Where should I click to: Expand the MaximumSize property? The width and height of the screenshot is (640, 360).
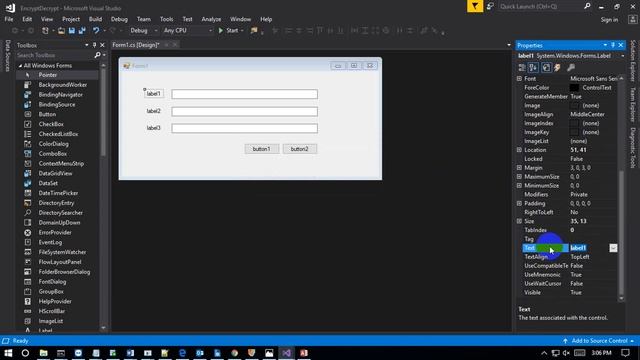(x=519, y=177)
